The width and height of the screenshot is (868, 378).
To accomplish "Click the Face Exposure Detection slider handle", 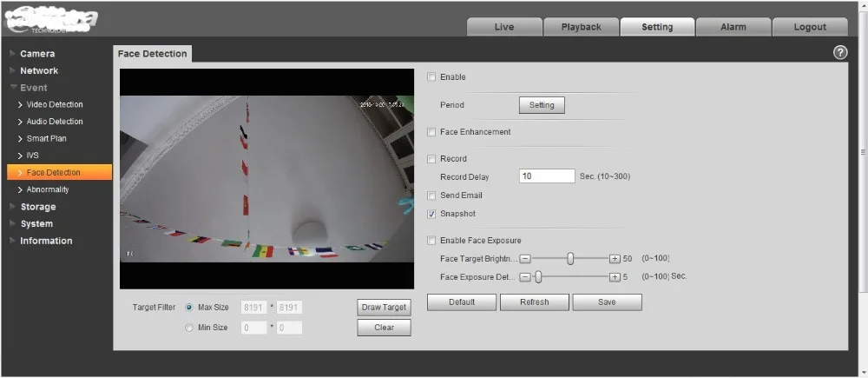I will 537,277.
